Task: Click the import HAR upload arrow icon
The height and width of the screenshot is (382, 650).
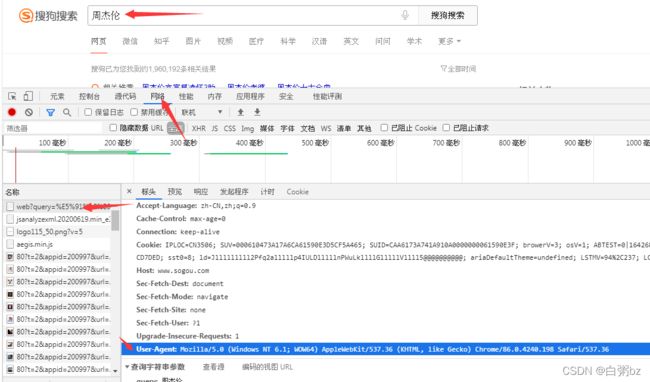Action: pos(240,112)
